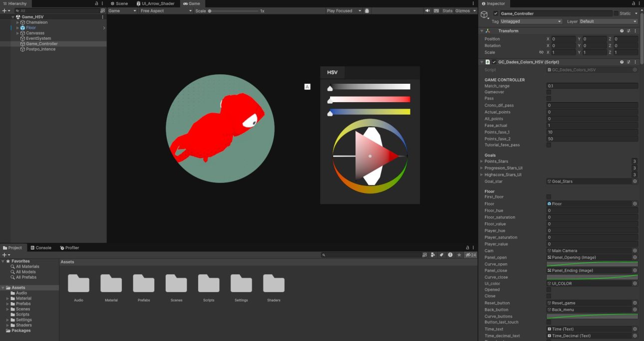This screenshot has height=341, width=644.
Task: Lock the Hierarchy panel with the padlock icon
Action: pyautogui.click(x=96, y=3)
